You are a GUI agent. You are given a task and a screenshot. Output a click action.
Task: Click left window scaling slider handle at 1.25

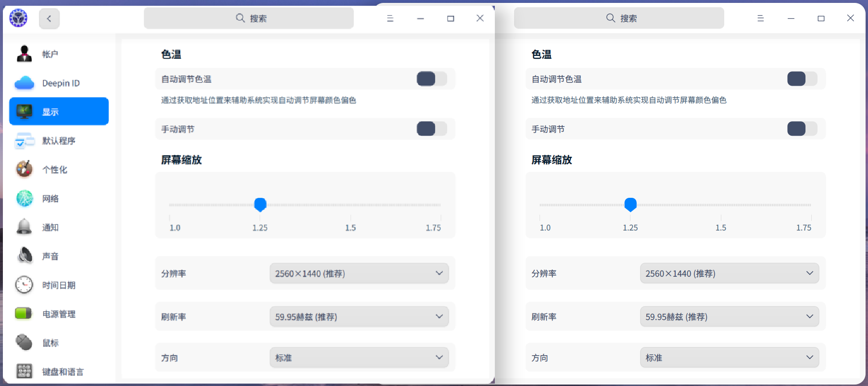tap(260, 205)
